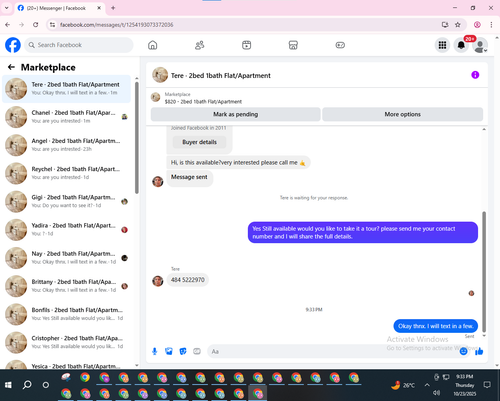
Task: Click the 'Yes Still available' sent message
Action: (363, 232)
